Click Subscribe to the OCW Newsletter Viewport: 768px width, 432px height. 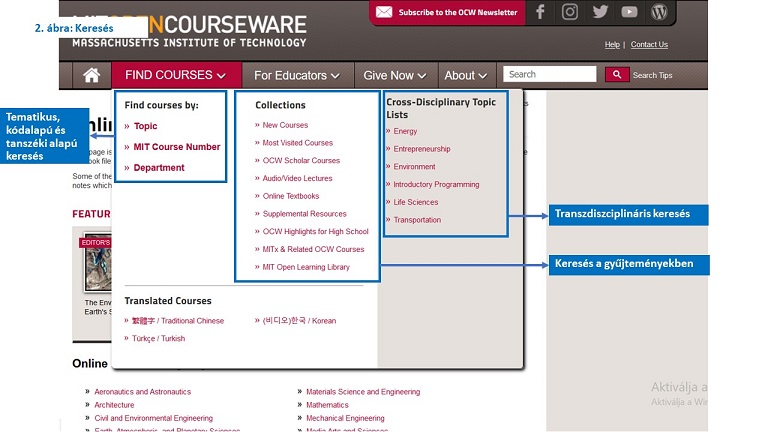point(457,12)
